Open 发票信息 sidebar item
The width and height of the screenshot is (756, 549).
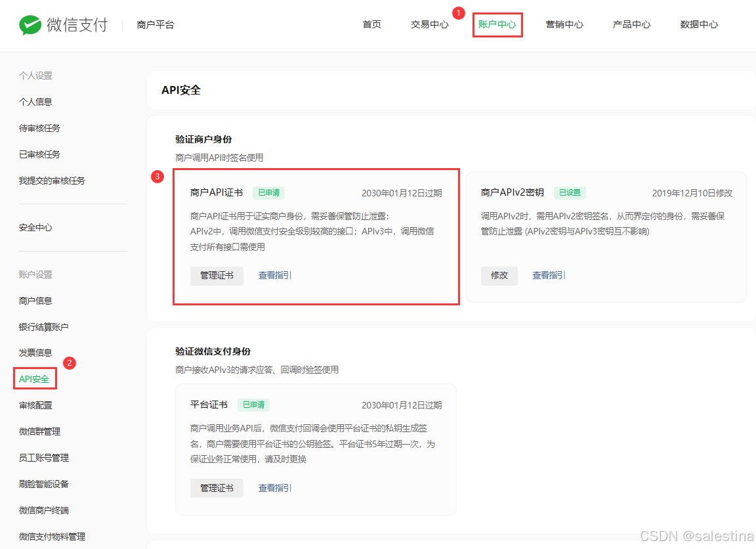[35, 353]
